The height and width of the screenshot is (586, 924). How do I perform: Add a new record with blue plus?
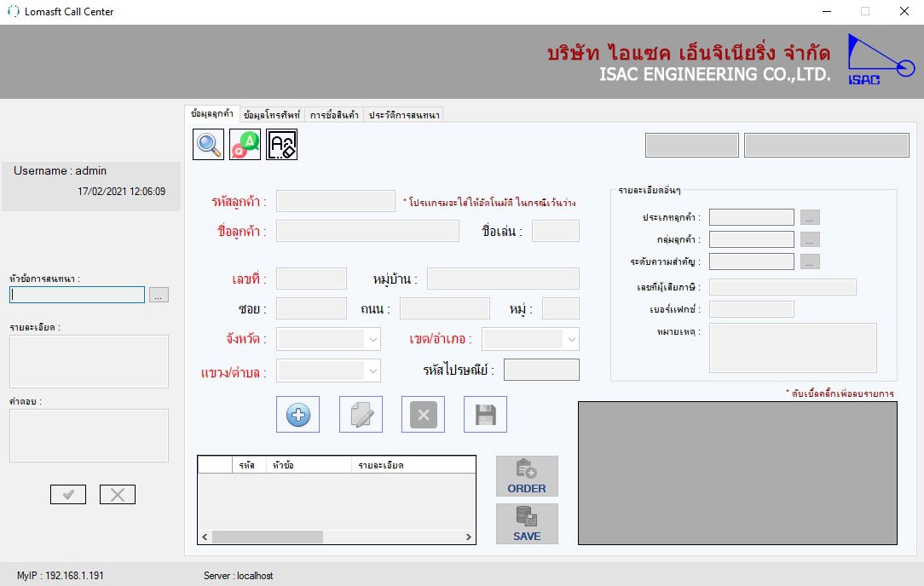pos(297,415)
